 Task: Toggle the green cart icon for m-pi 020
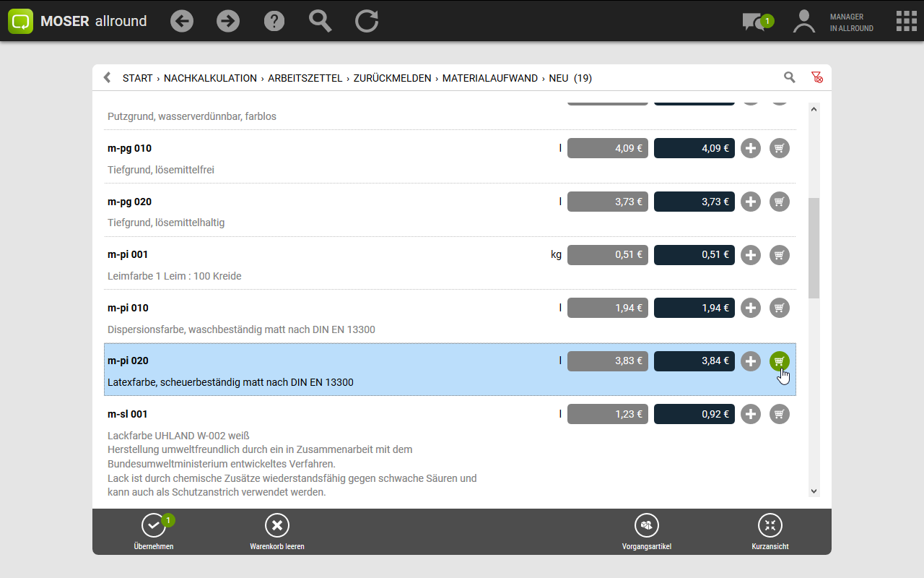(779, 361)
